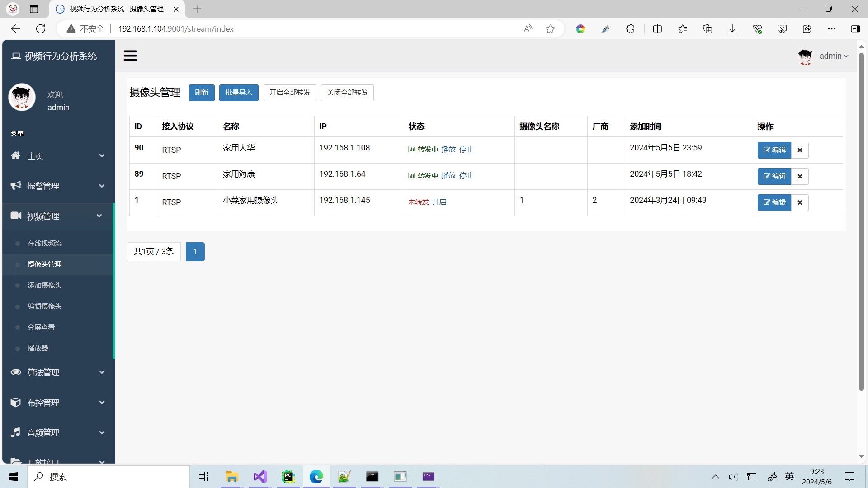The width and height of the screenshot is (868, 488).
Task: Open browser settings and more menu
Action: click(x=832, y=29)
